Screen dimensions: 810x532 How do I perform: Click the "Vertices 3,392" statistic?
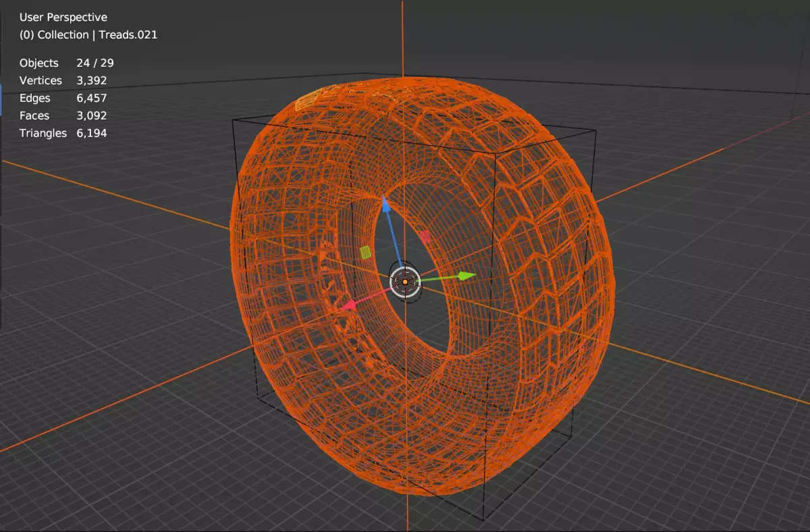63,80
